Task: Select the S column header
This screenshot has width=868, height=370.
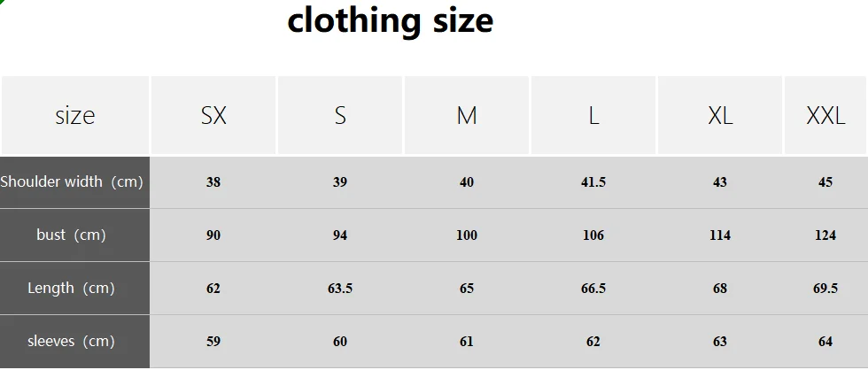Action: click(340, 115)
